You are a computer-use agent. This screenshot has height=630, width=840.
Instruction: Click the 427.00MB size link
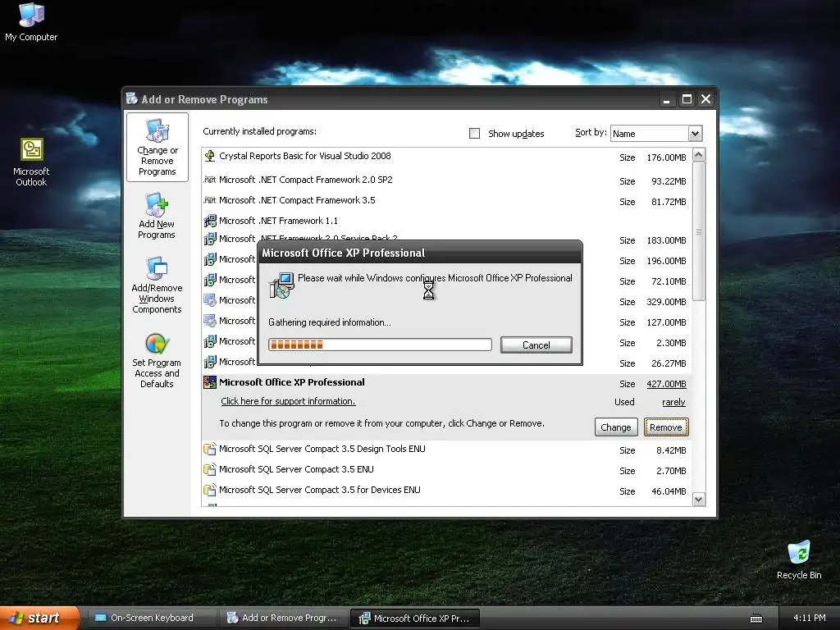click(x=666, y=384)
